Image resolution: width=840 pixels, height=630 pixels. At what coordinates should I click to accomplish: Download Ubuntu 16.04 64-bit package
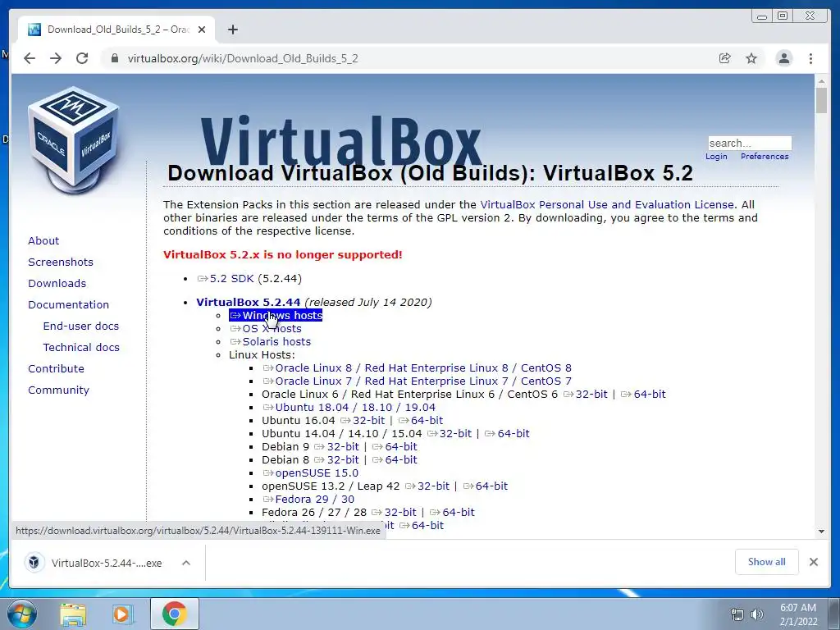[x=421, y=421]
